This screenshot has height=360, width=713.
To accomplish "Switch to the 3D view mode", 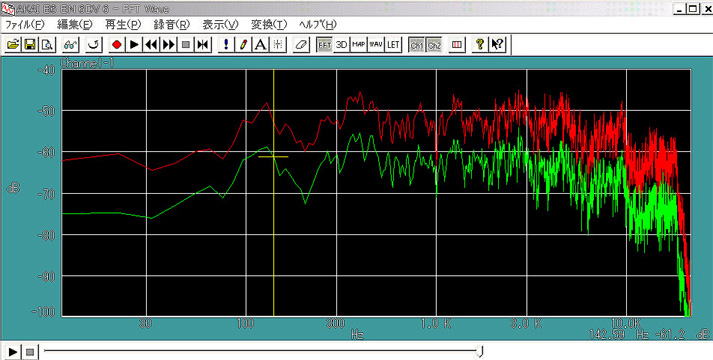I will pyautogui.click(x=341, y=45).
